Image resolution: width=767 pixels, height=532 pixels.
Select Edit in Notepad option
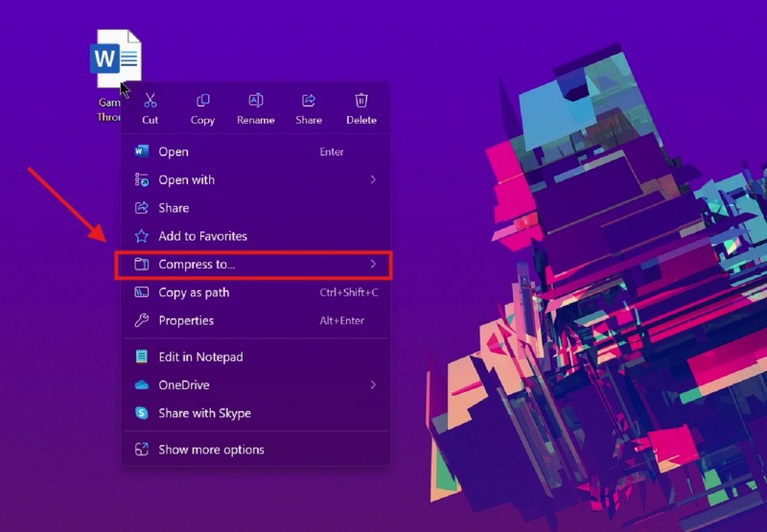click(200, 357)
